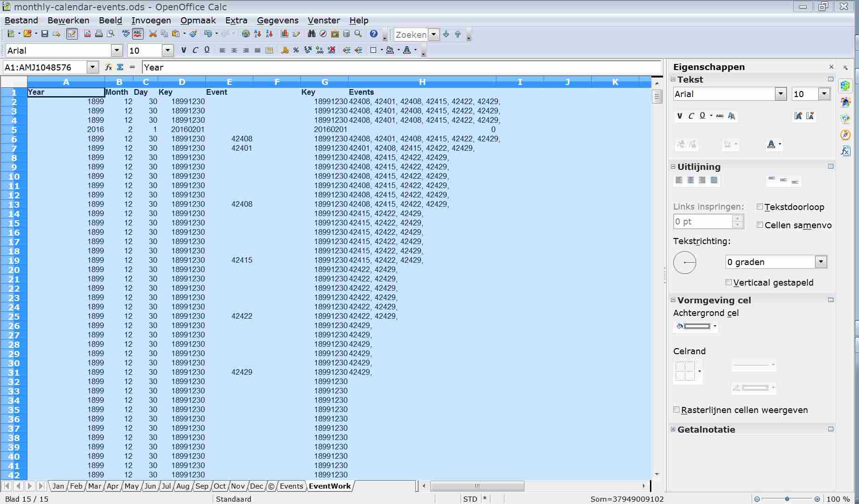Enable the Cellen samenvoegen checkbox

click(760, 225)
